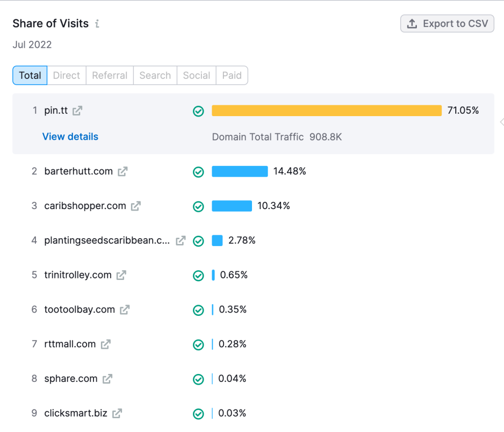The width and height of the screenshot is (504, 432).
Task: Click the pin.tt domain name
Action: tap(56, 110)
